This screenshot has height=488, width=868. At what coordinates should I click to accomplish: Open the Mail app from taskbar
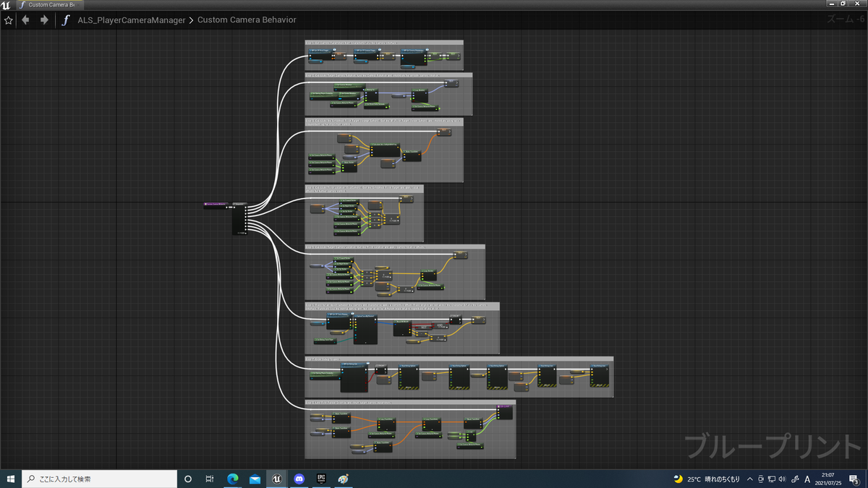tap(255, 479)
